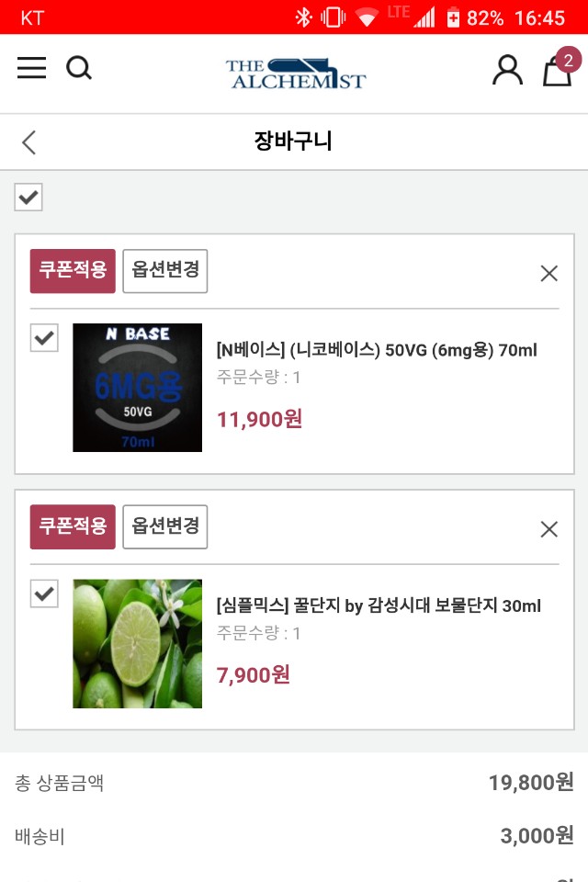This screenshot has height=882, width=588.
Task: Tap the Bluetooth status bar icon
Action: pyautogui.click(x=302, y=17)
